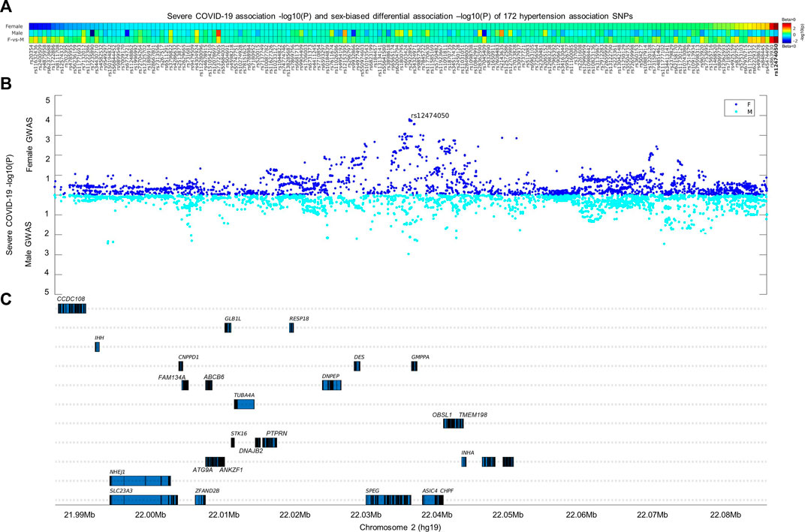Click the ABCB6 gene label

(213, 377)
